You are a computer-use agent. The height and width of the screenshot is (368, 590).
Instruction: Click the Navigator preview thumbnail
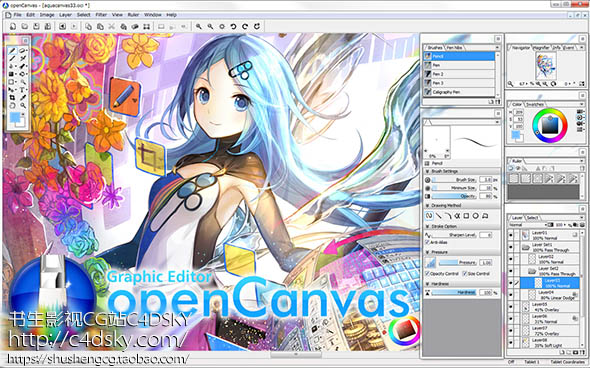545,66
